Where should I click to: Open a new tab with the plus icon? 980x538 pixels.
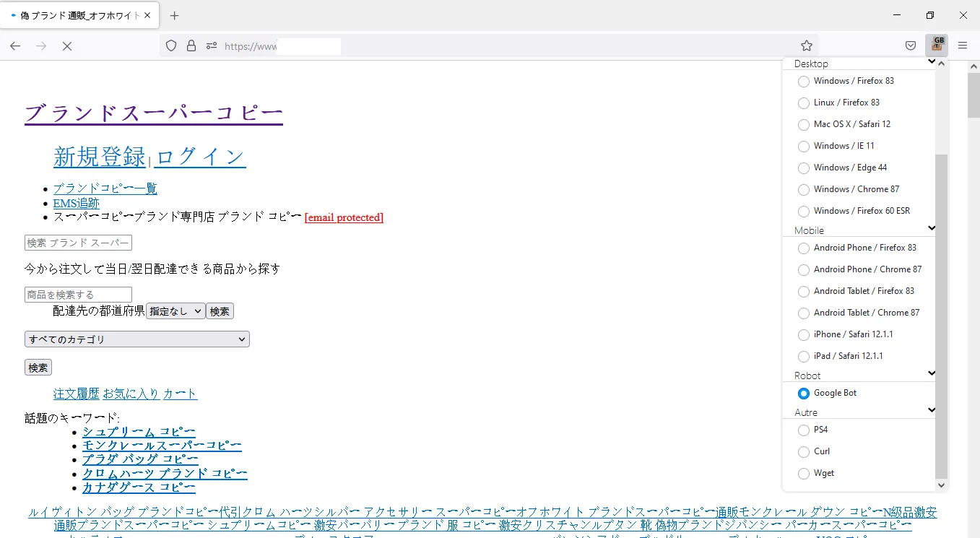(174, 16)
